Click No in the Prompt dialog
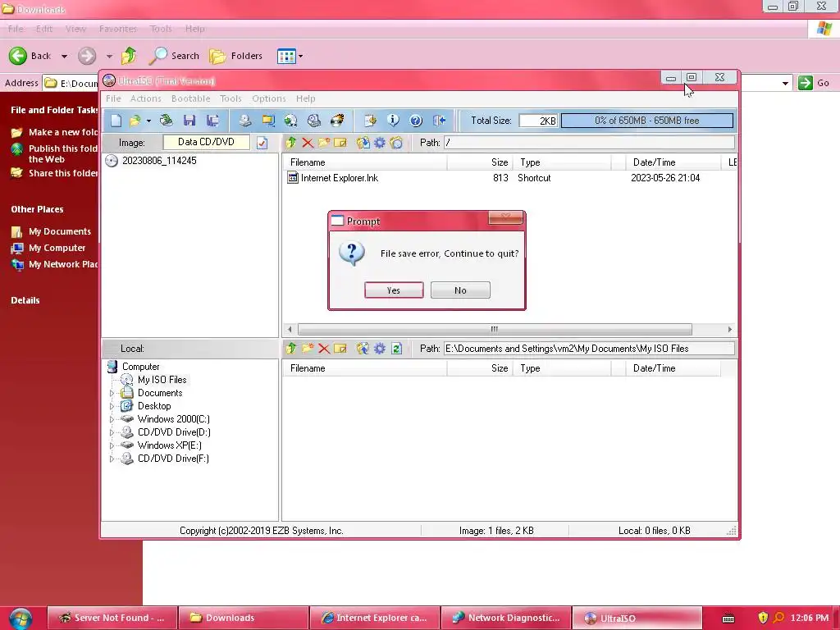 [x=460, y=290]
